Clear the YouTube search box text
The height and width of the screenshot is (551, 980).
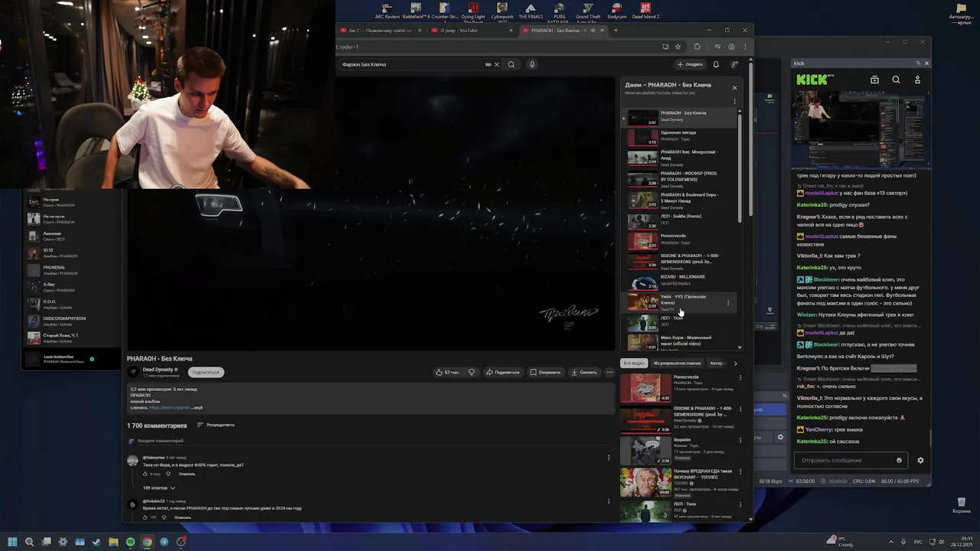pos(496,64)
